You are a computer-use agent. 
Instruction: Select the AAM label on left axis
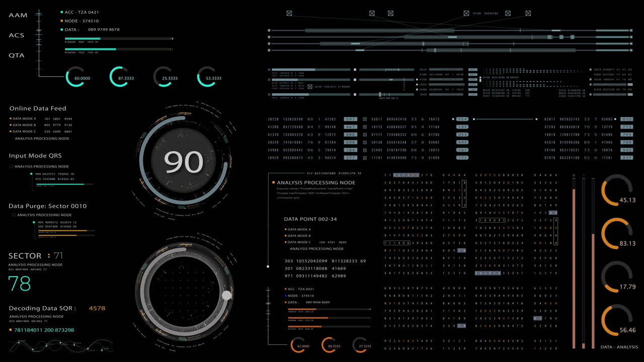tap(17, 16)
